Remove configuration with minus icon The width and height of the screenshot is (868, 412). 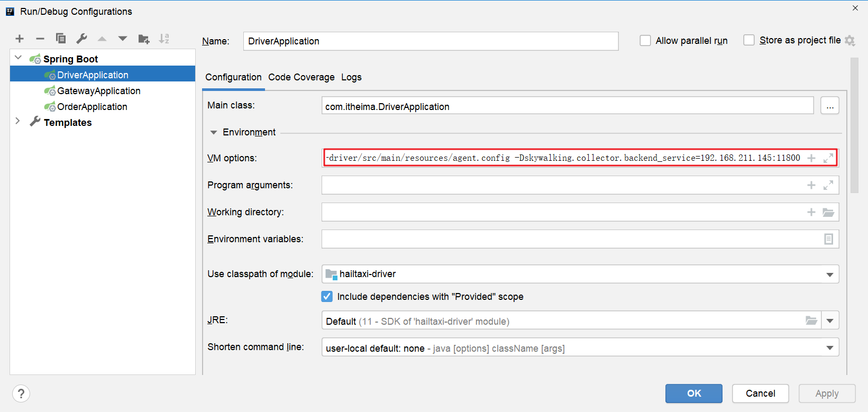click(x=40, y=39)
